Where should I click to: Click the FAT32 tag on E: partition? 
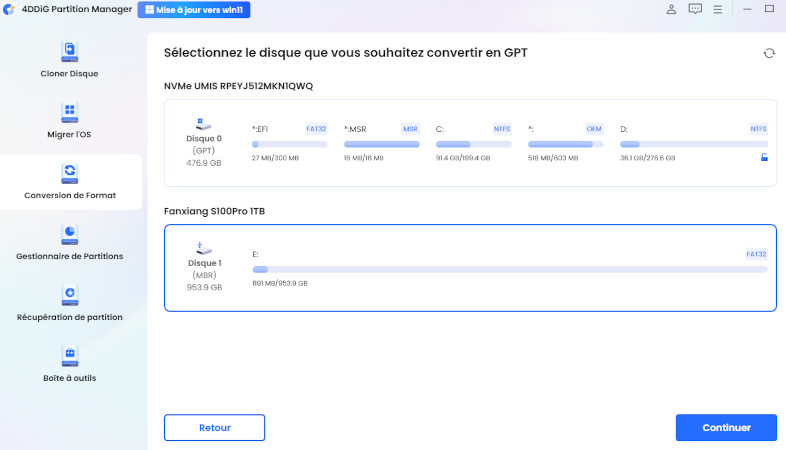(x=756, y=254)
